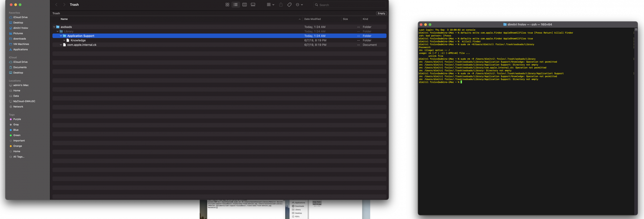Screen dimensions: 644x219
Task: Sort by the Name column header
Action: point(64,19)
